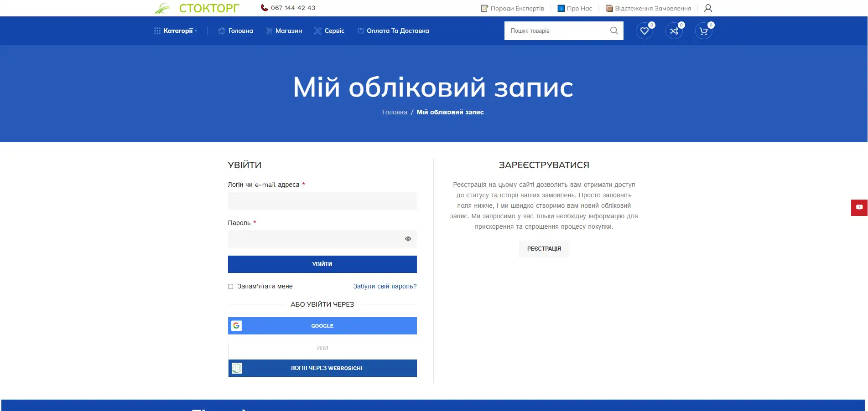
Task: Expand the Категорії dropdown menu
Action: click(176, 31)
